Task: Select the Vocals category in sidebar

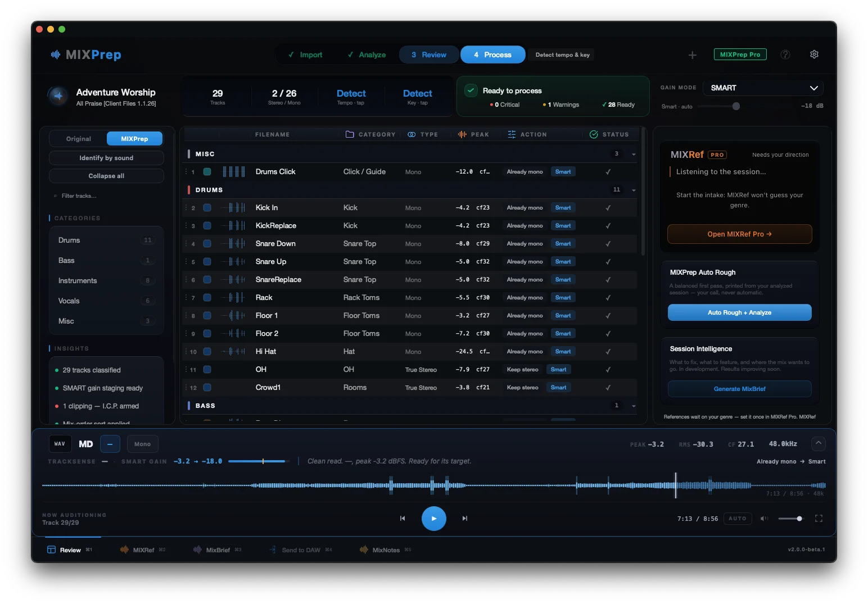Action: click(x=106, y=301)
